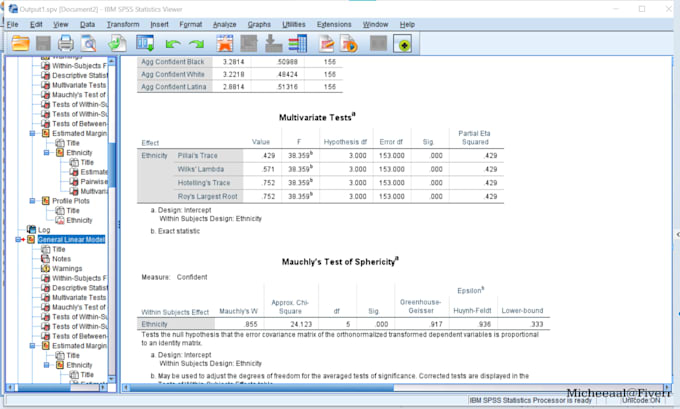
Task: Open the Window menu
Action: click(375, 24)
